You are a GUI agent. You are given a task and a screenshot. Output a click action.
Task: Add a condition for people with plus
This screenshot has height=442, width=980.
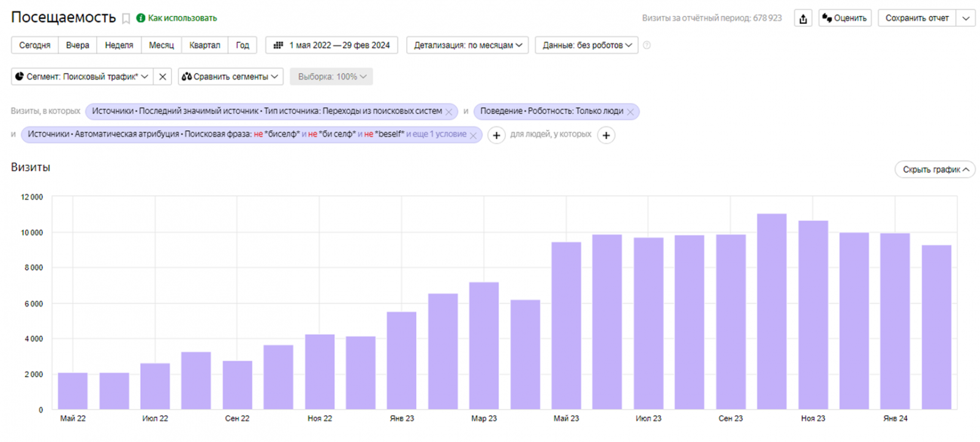tap(606, 135)
